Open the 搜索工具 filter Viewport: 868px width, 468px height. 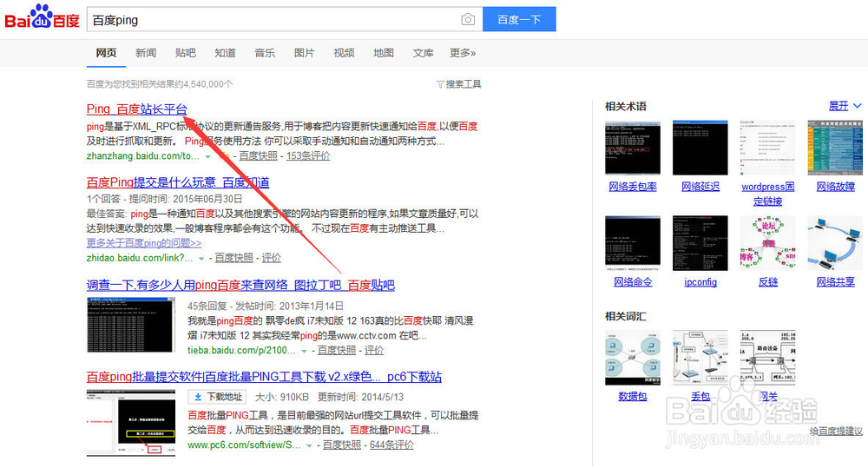tap(459, 84)
